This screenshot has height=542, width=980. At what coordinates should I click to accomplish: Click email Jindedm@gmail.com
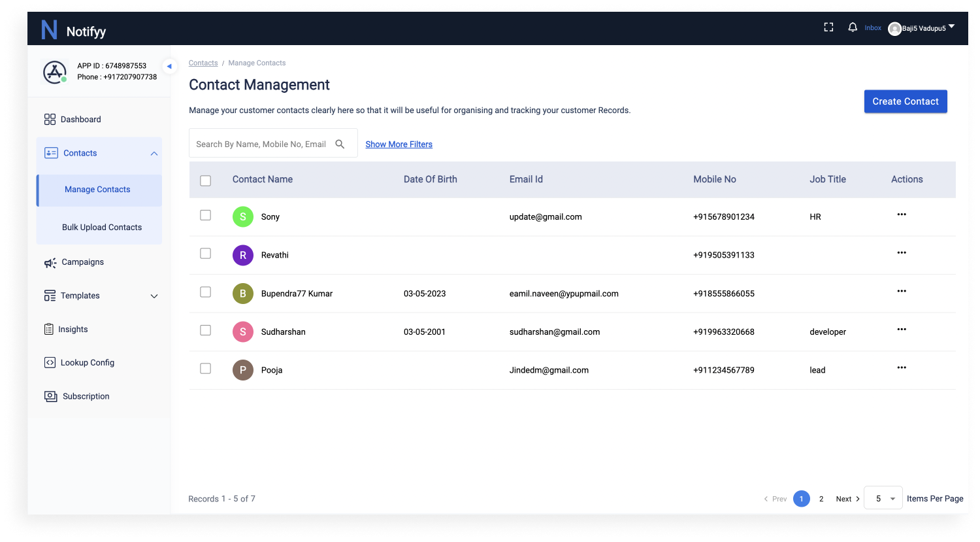[549, 370]
